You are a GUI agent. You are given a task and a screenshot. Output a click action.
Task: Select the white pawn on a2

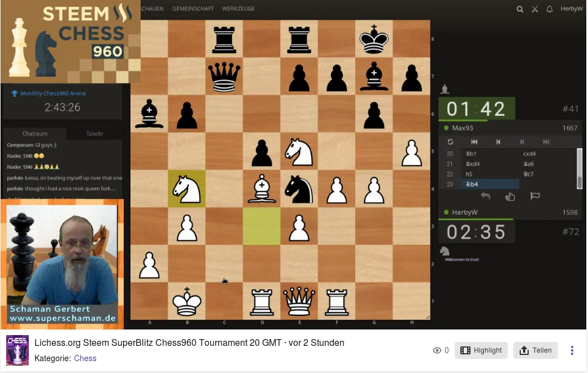(149, 264)
